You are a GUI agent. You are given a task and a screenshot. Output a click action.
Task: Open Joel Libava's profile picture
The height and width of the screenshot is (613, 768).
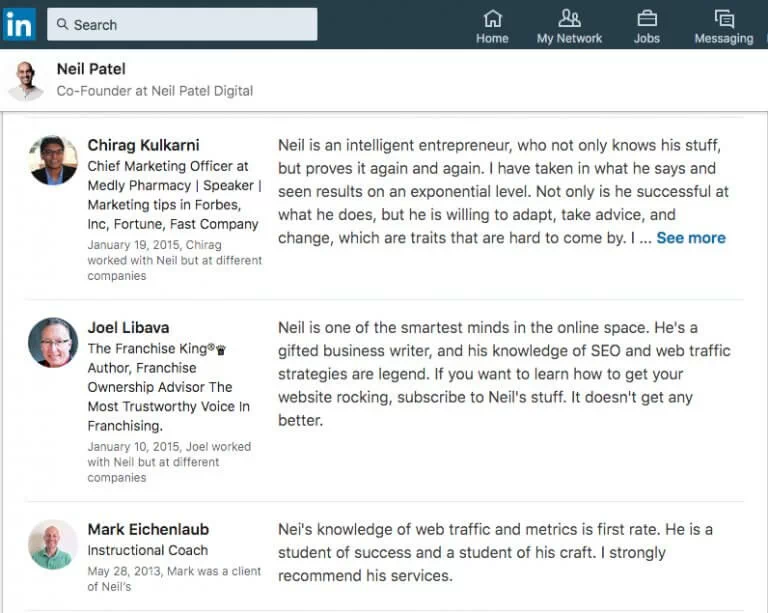pyautogui.click(x=53, y=343)
